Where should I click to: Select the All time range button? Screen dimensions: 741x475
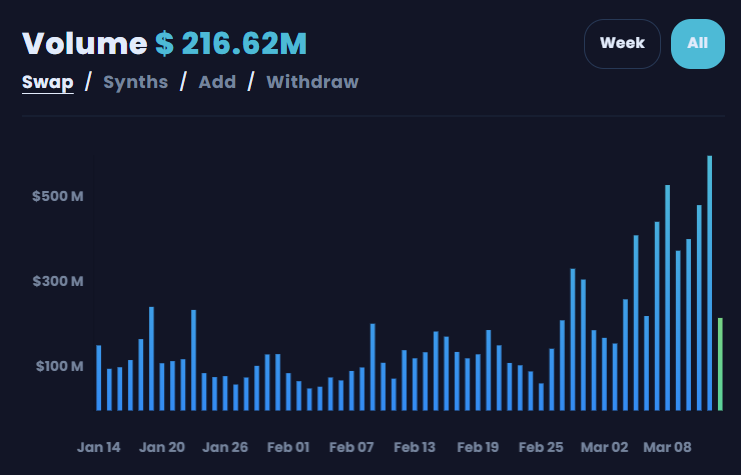point(697,44)
